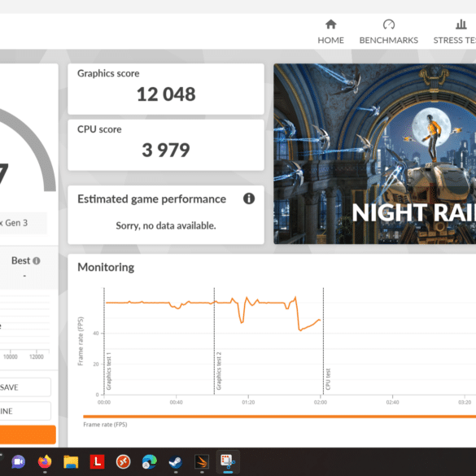Switch to Steam in the taskbar
The width and height of the screenshot is (476, 476).
[176, 461]
